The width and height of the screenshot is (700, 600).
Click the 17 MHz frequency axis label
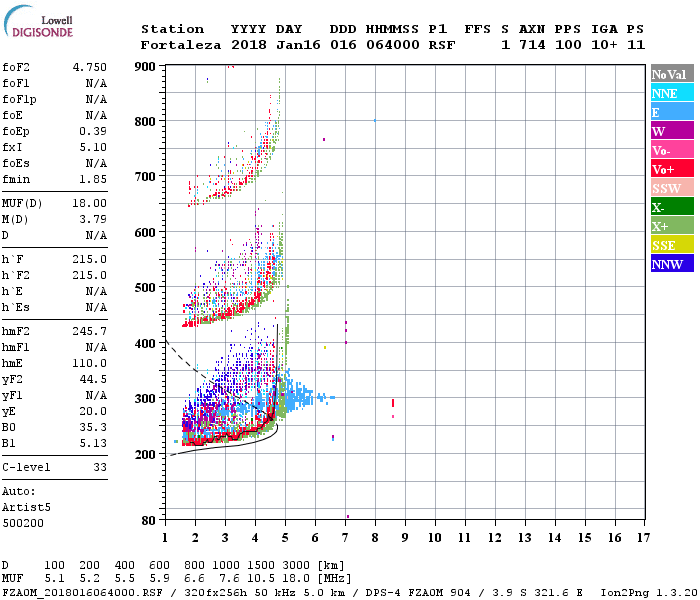tap(643, 538)
